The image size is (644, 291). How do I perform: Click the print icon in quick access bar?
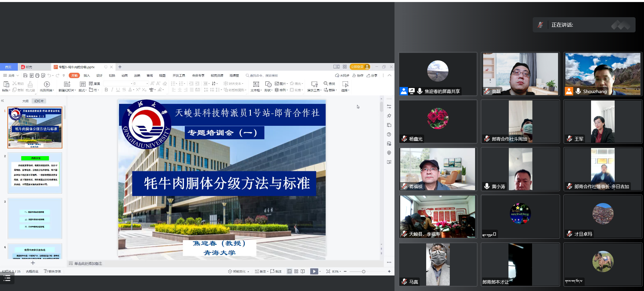click(x=37, y=76)
